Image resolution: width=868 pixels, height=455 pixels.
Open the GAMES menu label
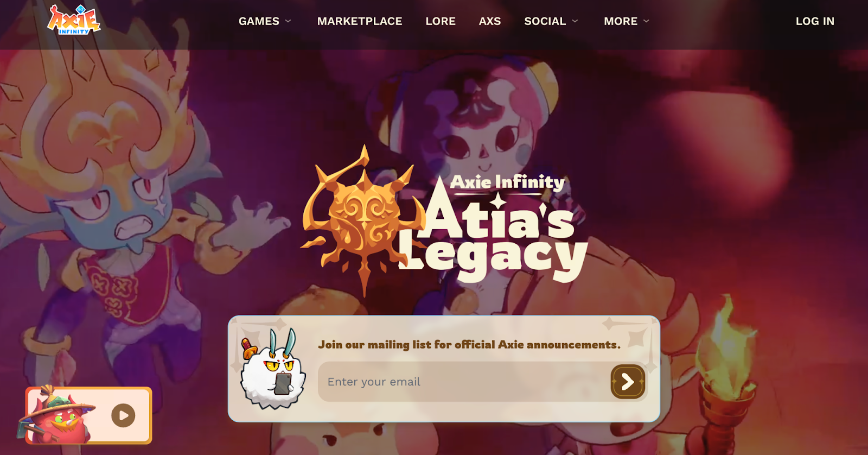pos(259,21)
